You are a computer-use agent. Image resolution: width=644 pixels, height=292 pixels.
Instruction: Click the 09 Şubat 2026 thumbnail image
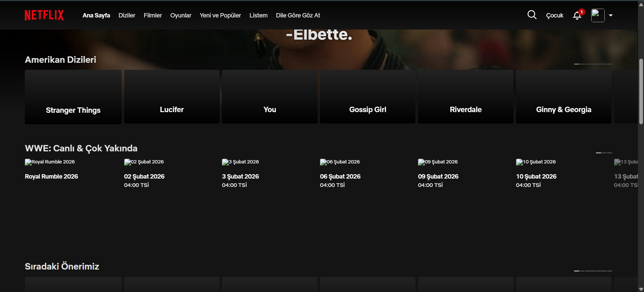[438, 162]
